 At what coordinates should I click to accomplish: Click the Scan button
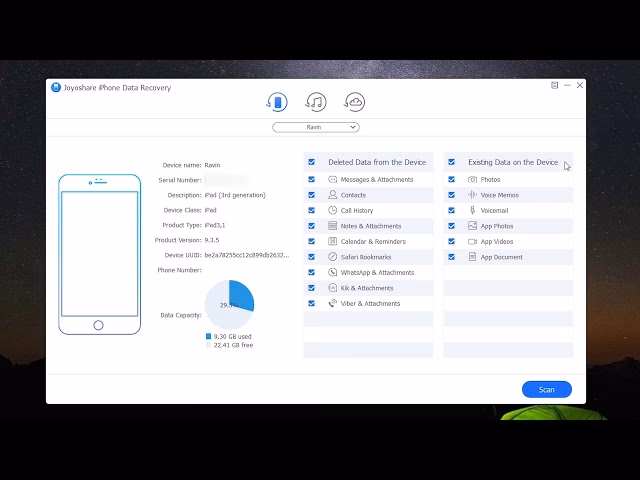pyautogui.click(x=547, y=389)
